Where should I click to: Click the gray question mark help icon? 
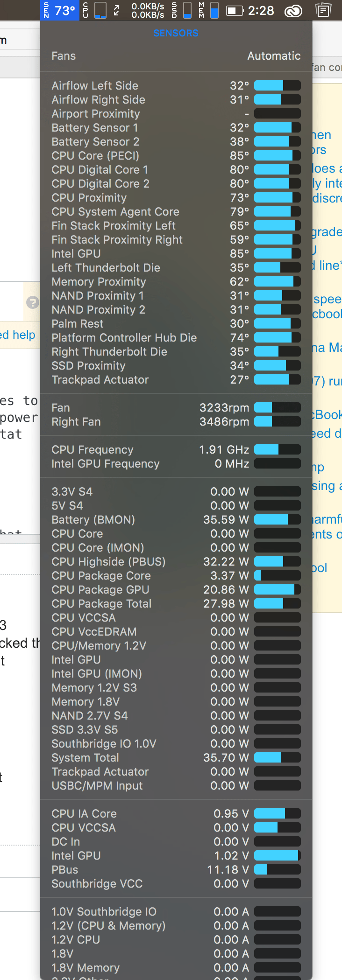click(32, 302)
